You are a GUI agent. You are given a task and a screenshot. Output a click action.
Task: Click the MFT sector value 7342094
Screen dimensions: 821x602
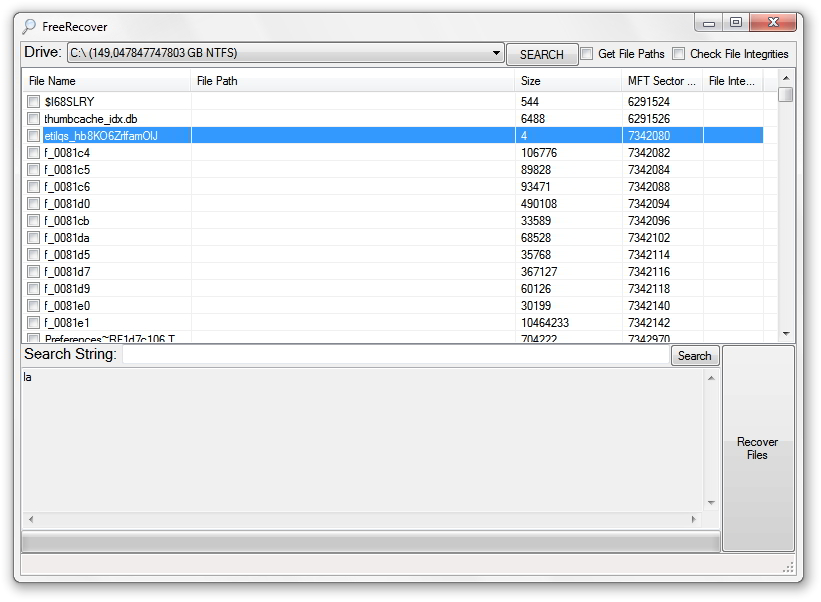click(649, 204)
